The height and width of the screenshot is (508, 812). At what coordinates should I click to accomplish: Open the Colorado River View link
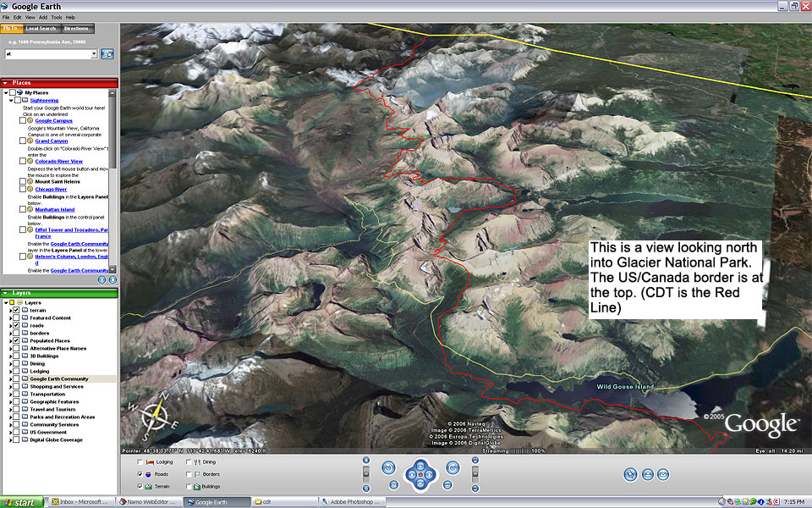pyautogui.click(x=58, y=161)
